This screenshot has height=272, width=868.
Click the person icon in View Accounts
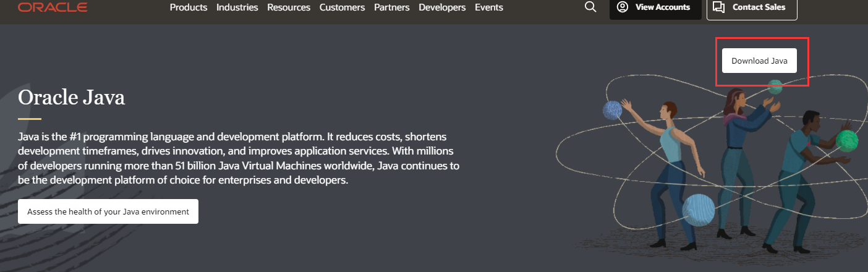[x=623, y=7]
